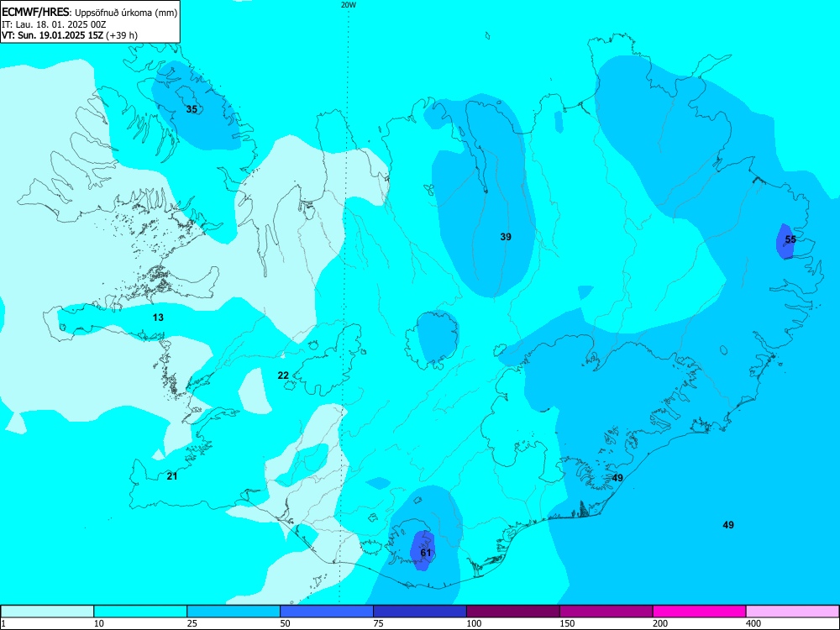
Task: Click the precipitation value 13 on Snæfellsnes
Action: click(158, 318)
